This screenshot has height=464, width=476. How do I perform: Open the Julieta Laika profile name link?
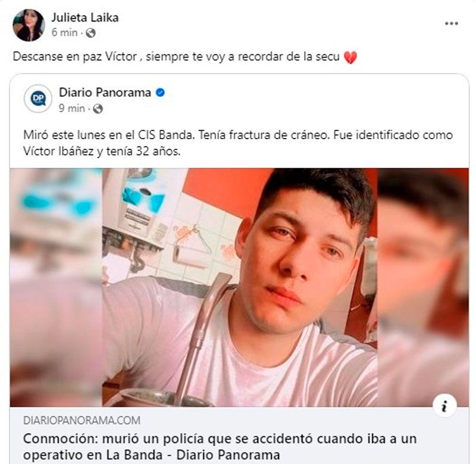coord(85,18)
